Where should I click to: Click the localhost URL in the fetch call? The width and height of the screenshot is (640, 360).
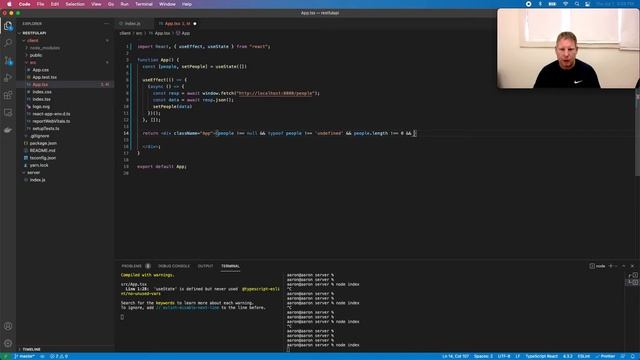point(276,93)
